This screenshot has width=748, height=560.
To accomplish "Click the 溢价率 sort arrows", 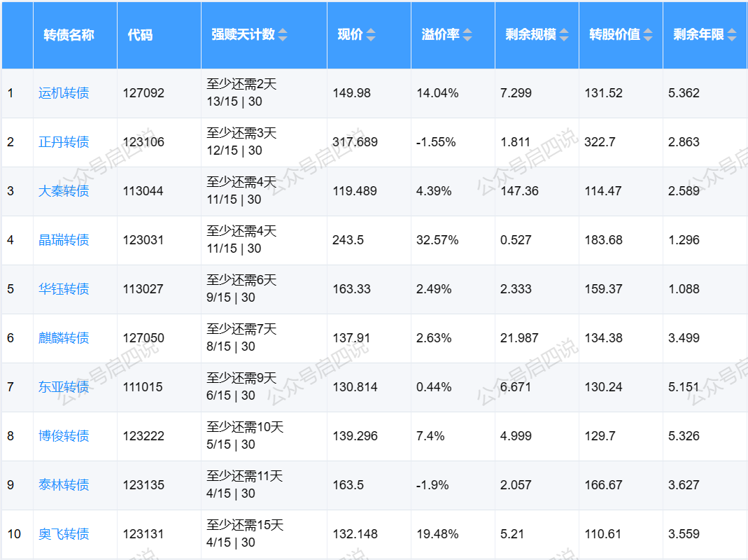I will pos(467,35).
